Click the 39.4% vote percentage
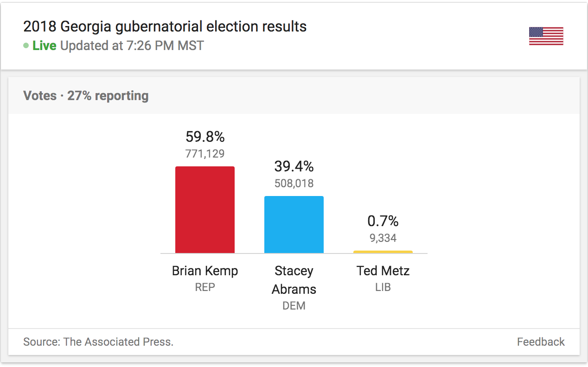Image resolution: width=588 pixels, height=367 pixels. tap(294, 166)
